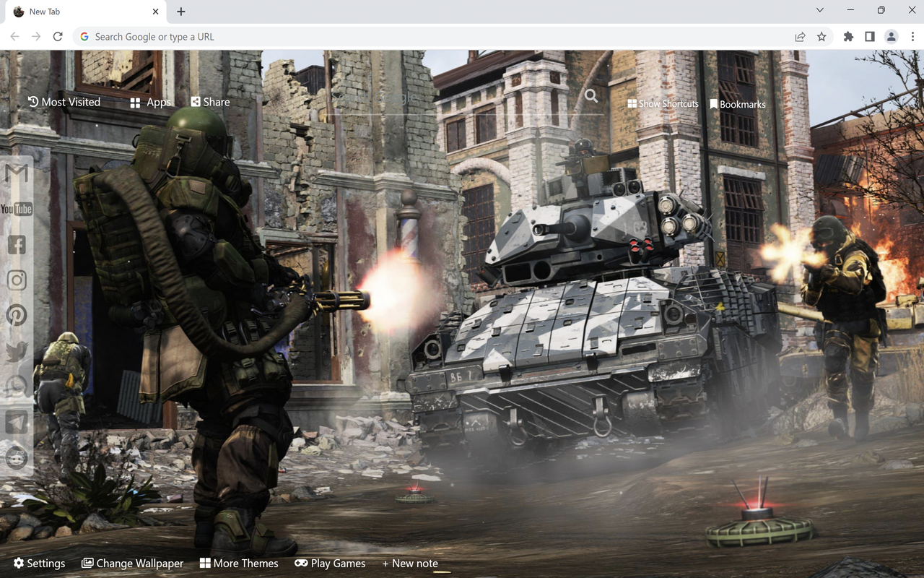Viewport: 924px width, 578px height.
Task: Open theme Settings
Action: tap(39, 564)
